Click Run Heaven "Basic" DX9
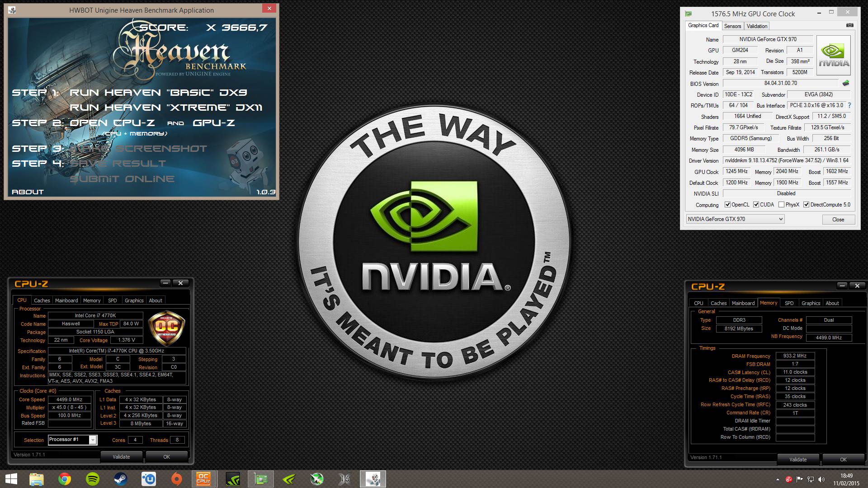Image resolution: width=868 pixels, height=488 pixels. [x=158, y=93]
